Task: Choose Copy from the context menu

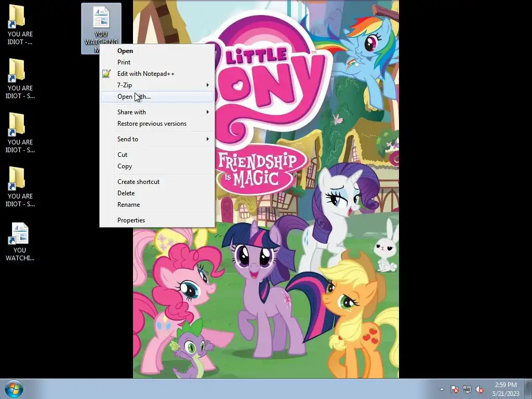Action: tap(157, 166)
